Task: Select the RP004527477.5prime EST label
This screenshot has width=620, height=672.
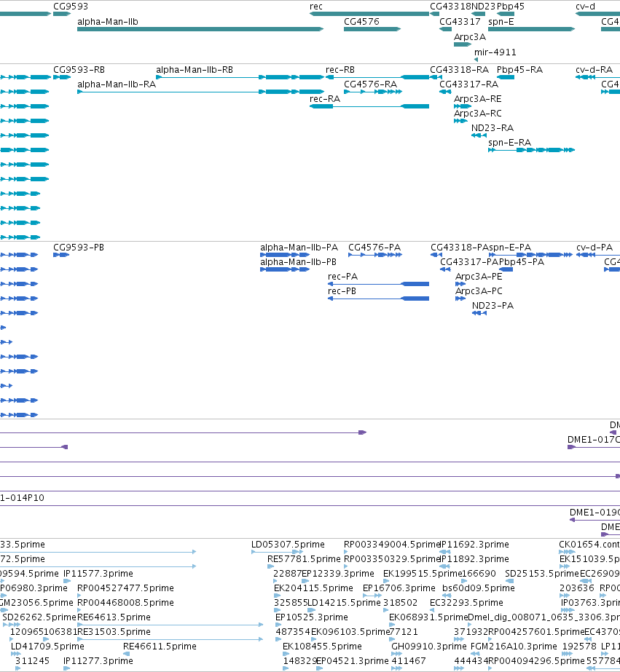Action: tap(125, 588)
